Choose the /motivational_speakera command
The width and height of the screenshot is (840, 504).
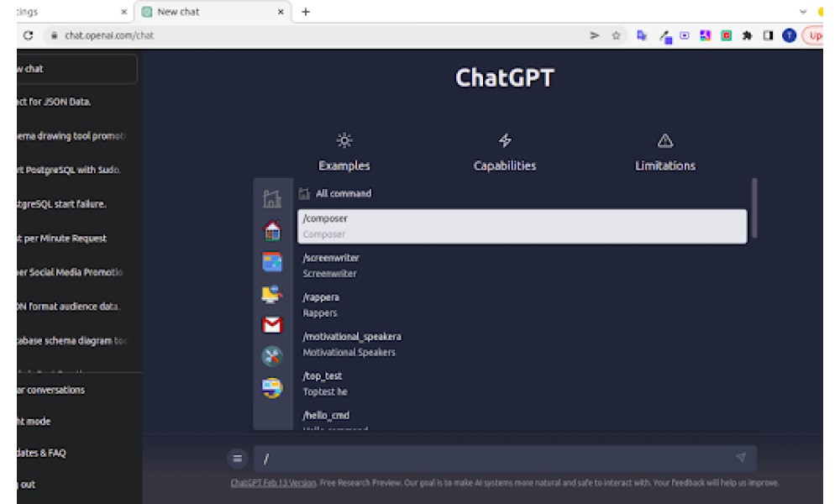[x=522, y=344]
